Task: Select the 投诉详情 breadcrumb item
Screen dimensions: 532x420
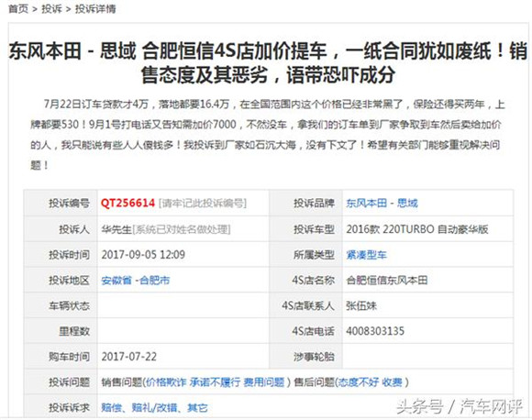Action: 95,9
